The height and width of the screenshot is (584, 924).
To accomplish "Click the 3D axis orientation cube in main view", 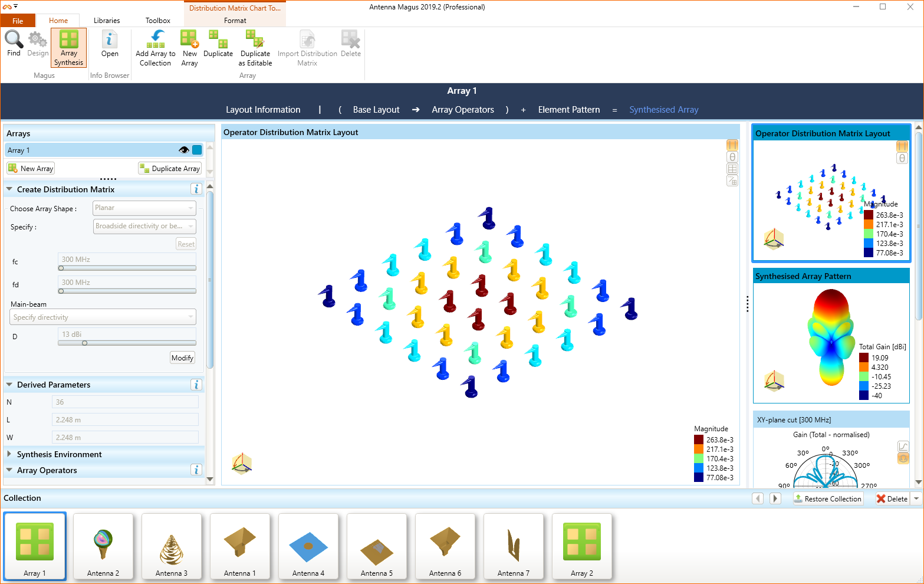I will point(242,464).
